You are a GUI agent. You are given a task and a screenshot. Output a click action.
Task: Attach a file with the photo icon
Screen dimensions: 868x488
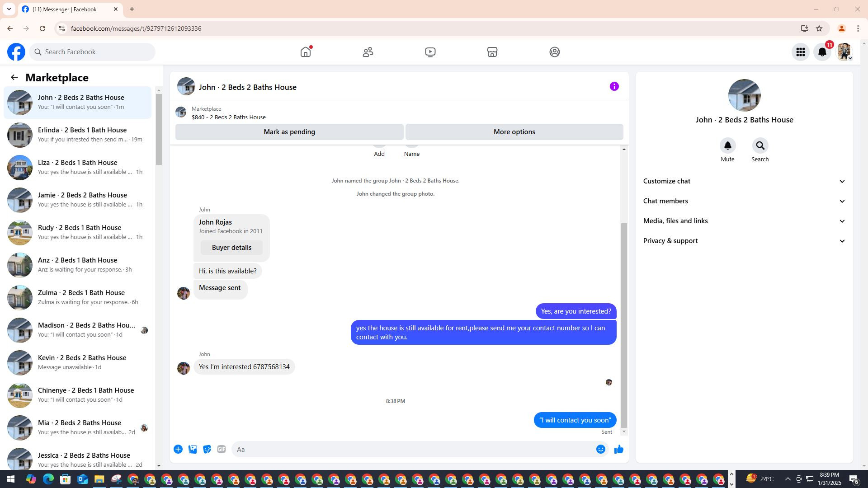[x=193, y=449]
